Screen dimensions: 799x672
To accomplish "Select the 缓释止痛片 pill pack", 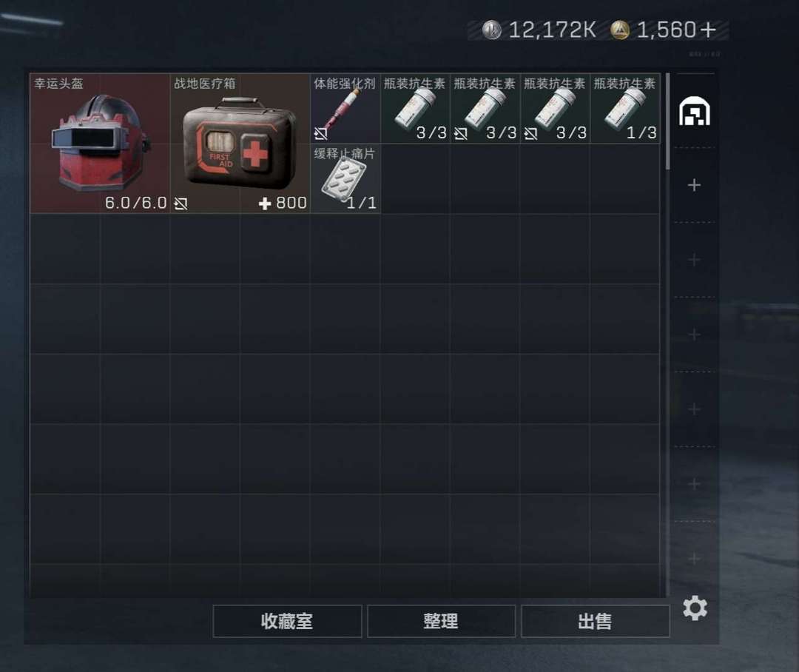I will (345, 178).
